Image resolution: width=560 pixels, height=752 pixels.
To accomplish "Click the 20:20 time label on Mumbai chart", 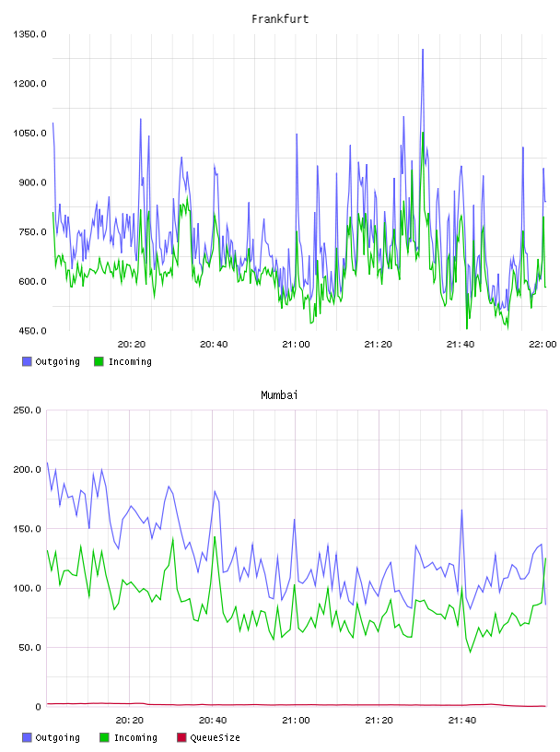I will pyautogui.click(x=130, y=720).
